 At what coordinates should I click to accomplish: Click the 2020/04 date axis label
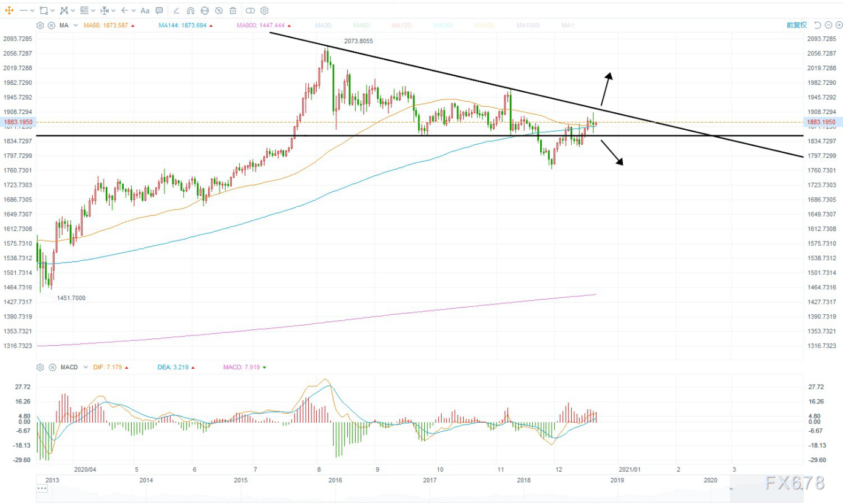pyautogui.click(x=86, y=469)
